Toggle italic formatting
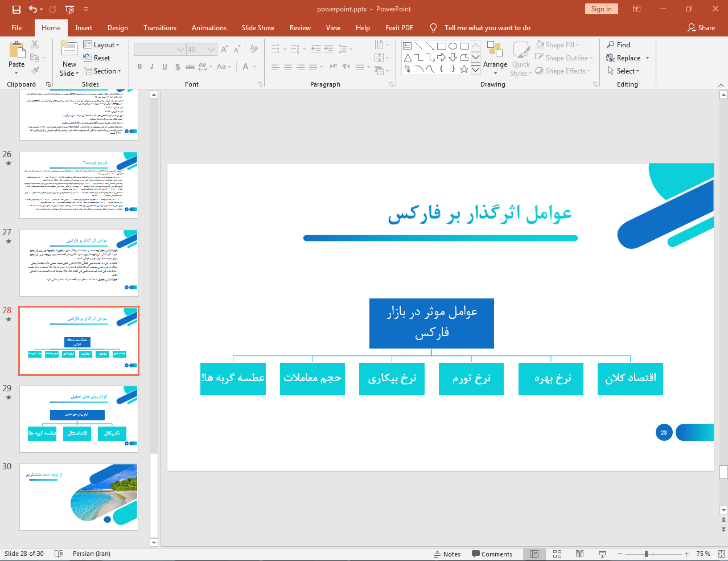The image size is (728, 561). (152, 67)
